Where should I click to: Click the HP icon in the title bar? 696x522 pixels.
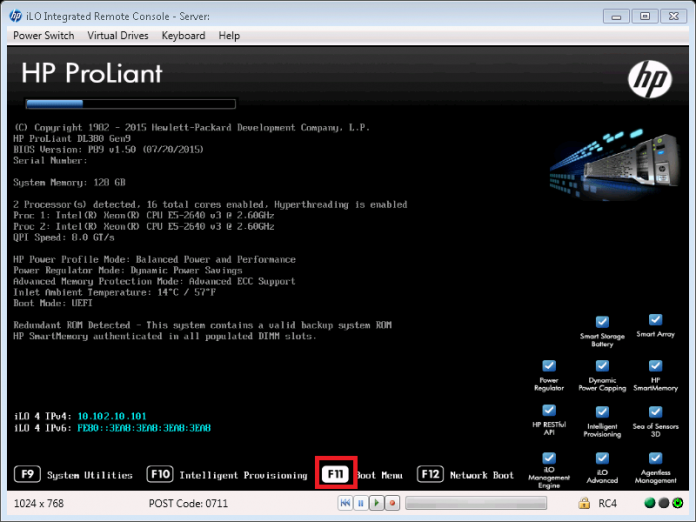coord(16,16)
